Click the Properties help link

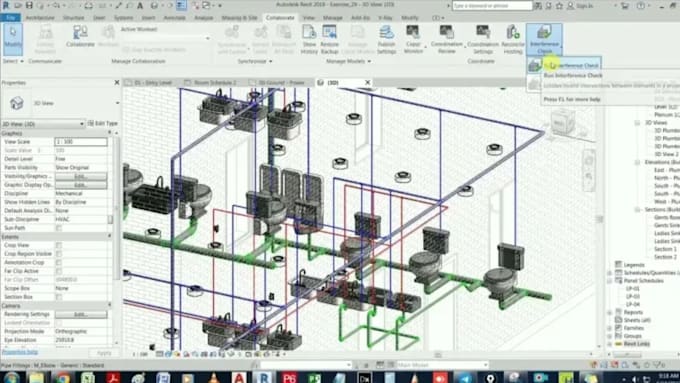point(20,352)
